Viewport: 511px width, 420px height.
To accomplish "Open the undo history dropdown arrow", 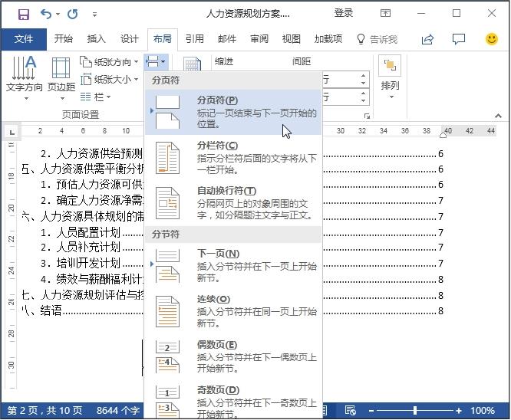I will click(58, 14).
